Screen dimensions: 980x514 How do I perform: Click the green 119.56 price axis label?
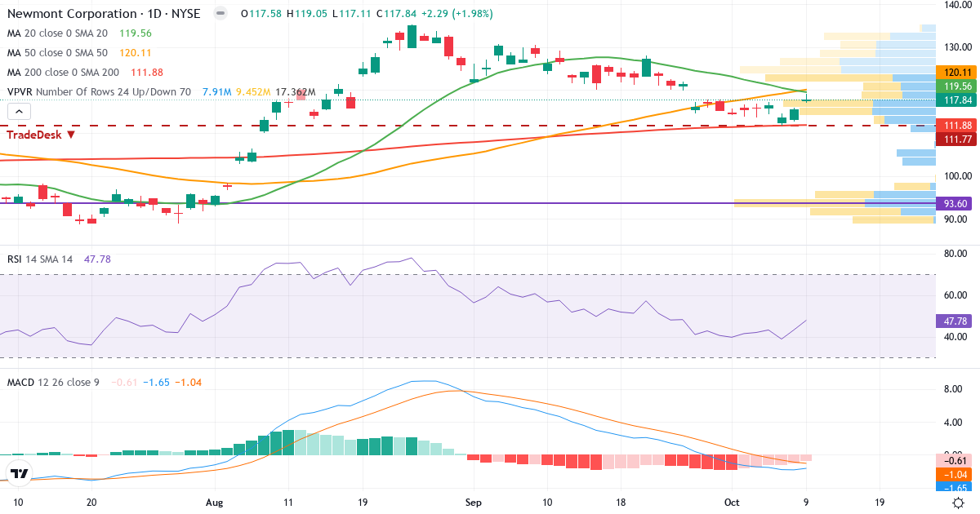click(x=956, y=86)
